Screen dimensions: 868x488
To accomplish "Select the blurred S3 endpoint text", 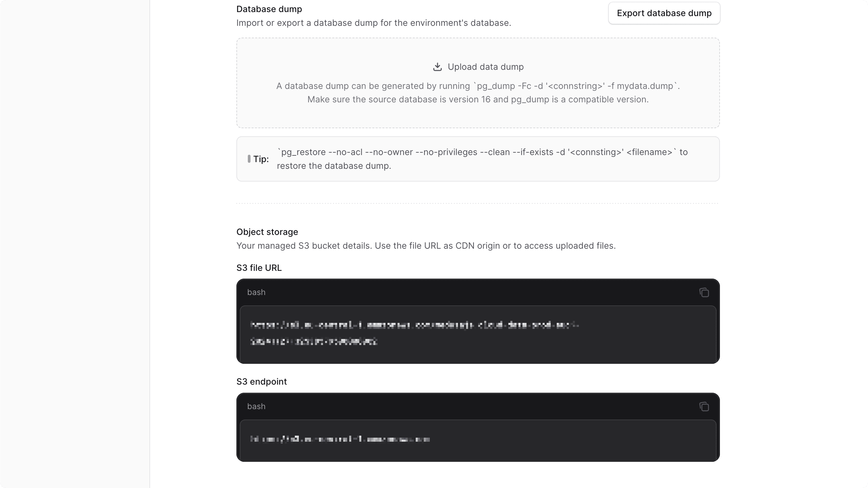I will click(x=340, y=440).
